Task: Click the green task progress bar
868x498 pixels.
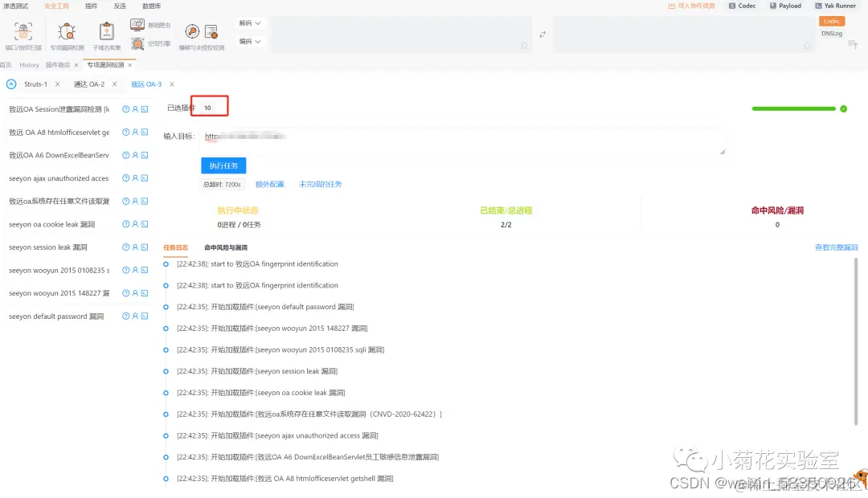Action: pyautogui.click(x=793, y=108)
